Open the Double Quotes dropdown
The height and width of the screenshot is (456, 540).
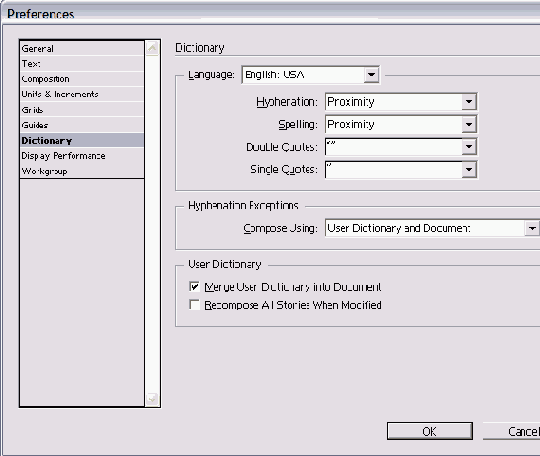tap(469, 147)
